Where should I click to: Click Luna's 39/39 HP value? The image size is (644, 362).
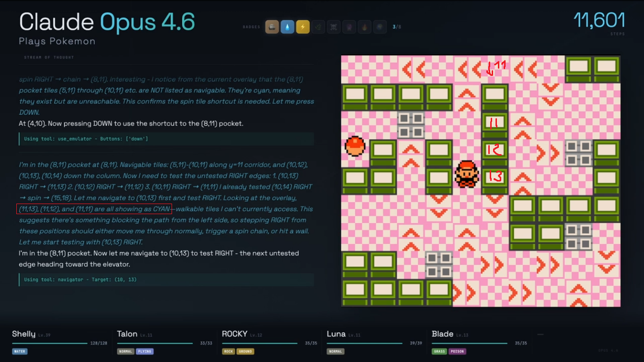(416, 343)
